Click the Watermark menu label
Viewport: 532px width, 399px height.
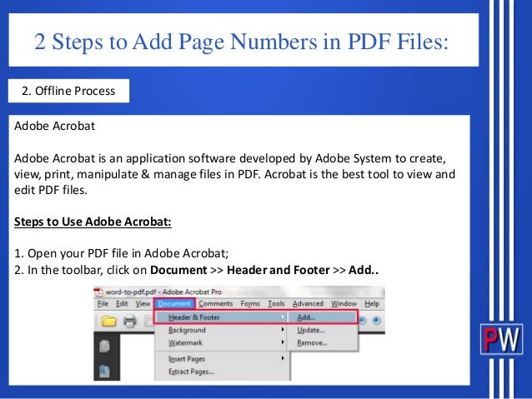(185, 342)
